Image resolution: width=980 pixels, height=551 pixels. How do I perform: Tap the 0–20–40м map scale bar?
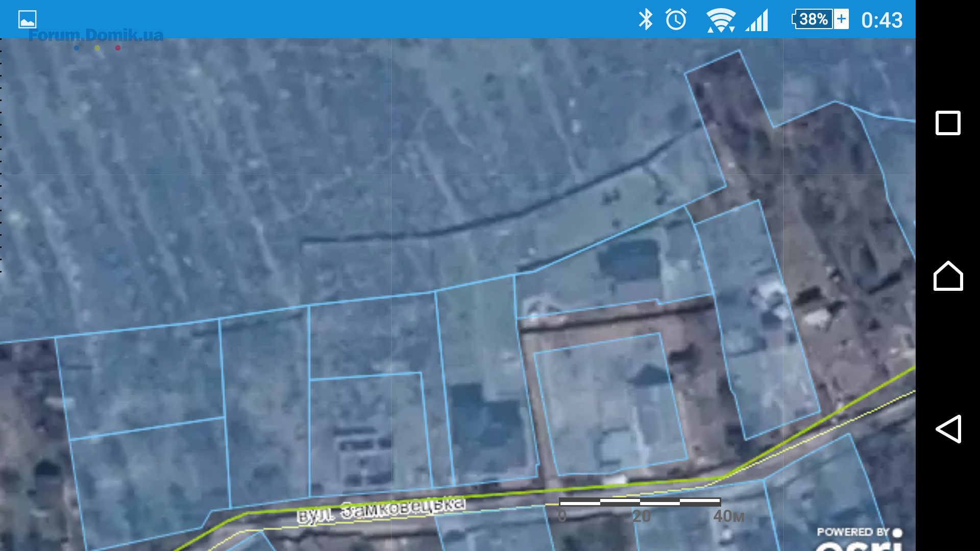[x=640, y=502]
